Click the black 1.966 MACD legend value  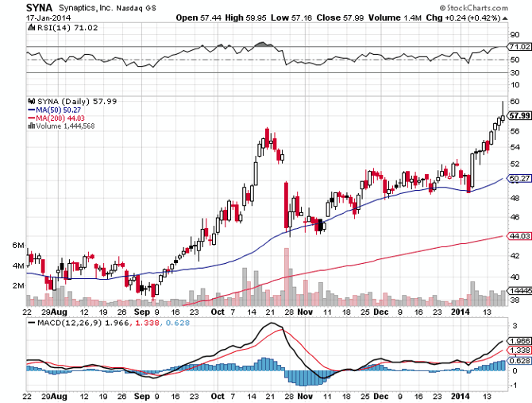coord(117,323)
